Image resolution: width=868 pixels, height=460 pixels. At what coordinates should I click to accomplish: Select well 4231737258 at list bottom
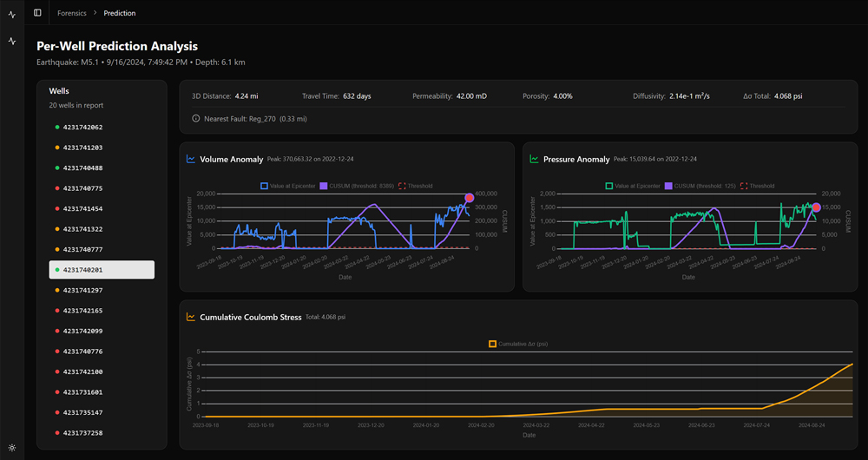click(x=82, y=432)
